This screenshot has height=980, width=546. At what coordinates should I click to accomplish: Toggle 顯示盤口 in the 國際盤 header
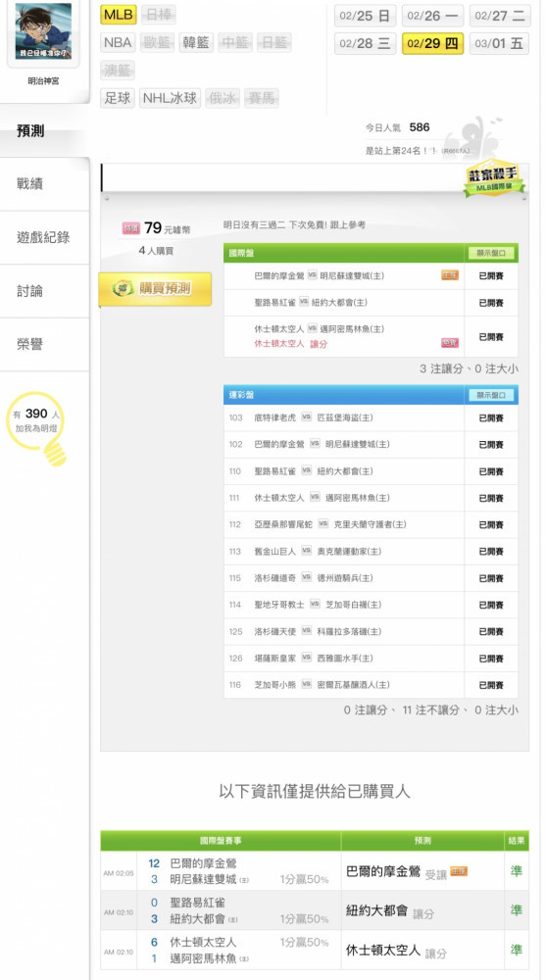coord(491,253)
